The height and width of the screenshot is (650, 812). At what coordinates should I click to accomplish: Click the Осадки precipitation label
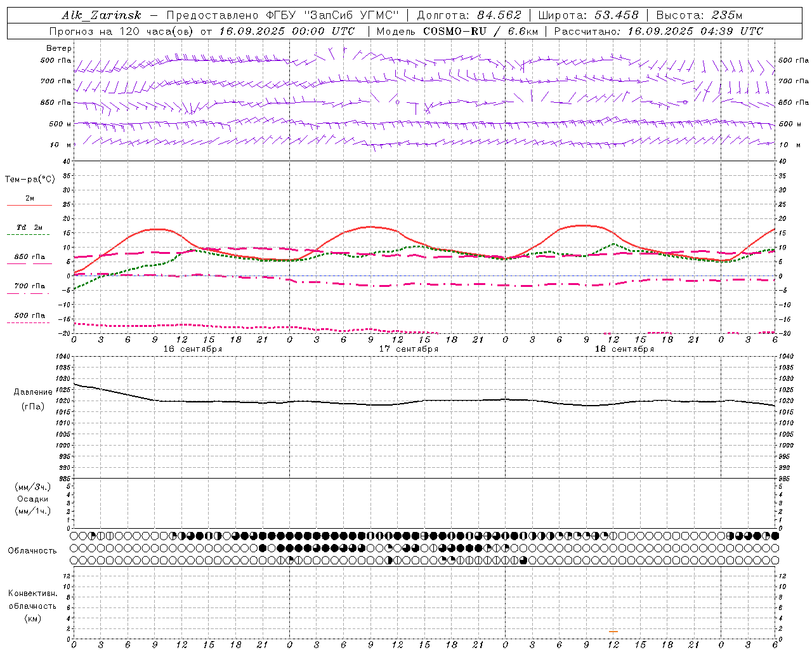pos(33,499)
